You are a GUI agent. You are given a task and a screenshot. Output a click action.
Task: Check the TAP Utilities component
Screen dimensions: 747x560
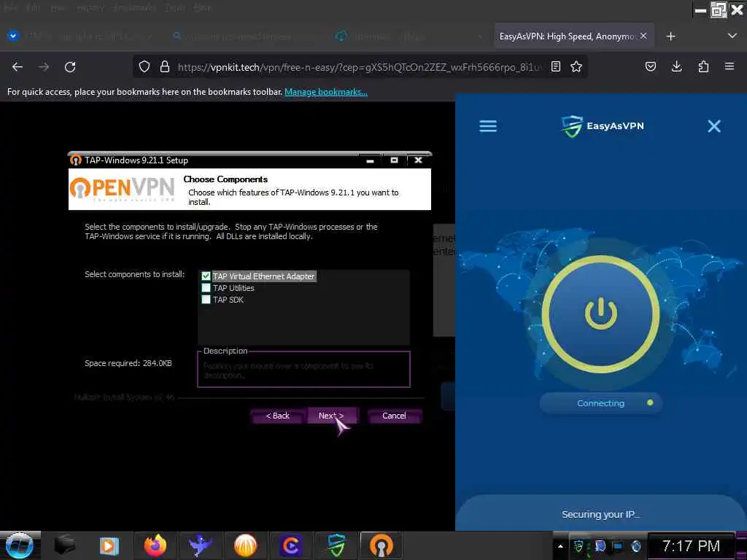click(206, 288)
